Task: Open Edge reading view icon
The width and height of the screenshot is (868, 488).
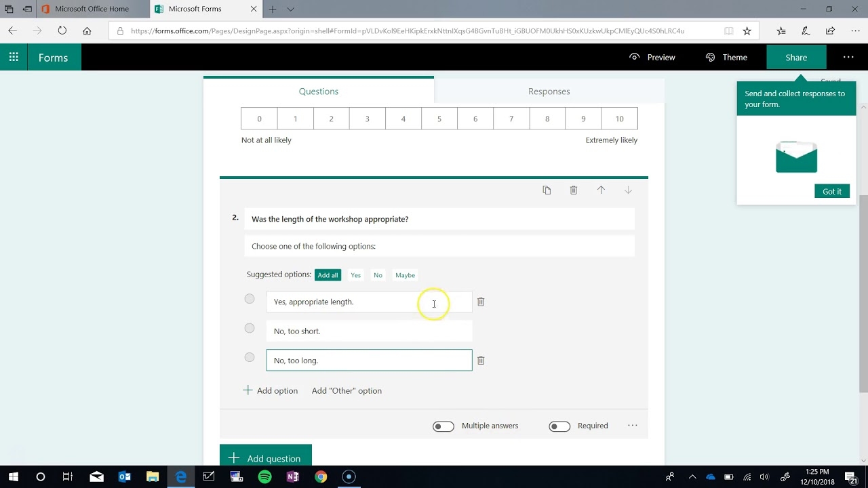Action: [728, 30]
